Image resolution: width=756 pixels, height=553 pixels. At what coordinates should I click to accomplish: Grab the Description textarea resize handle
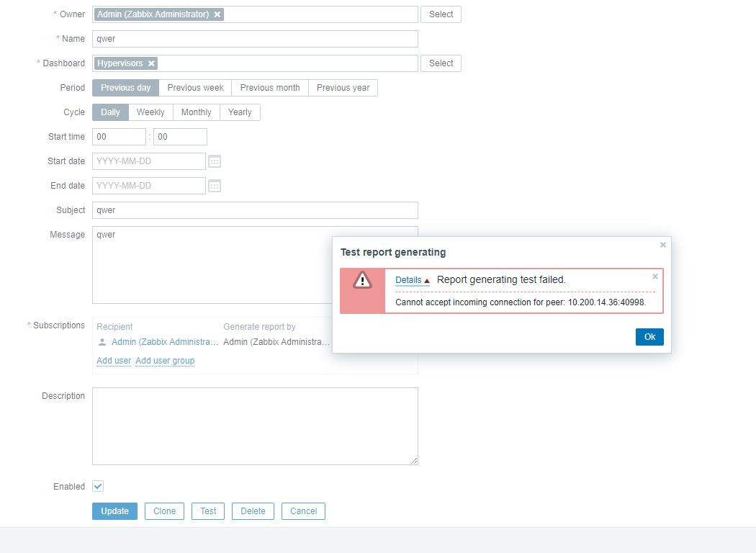click(x=414, y=461)
